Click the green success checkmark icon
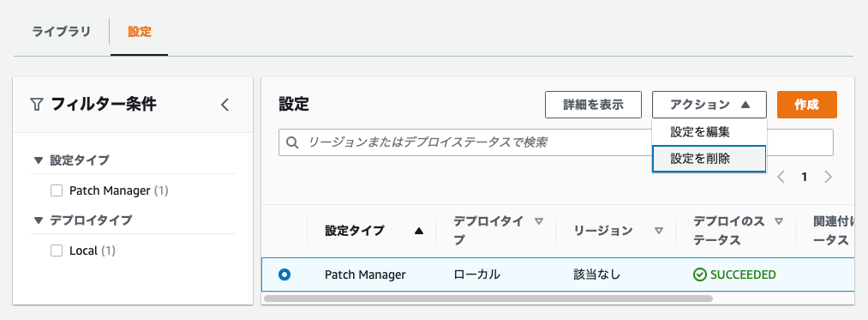This screenshot has height=320, width=868. coord(700,275)
